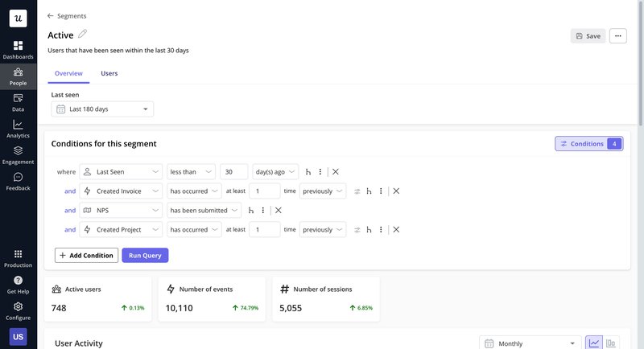The height and width of the screenshot is (349, 644).
Task: Open Dashboards in the sidebar
Action: pos(18,50)
